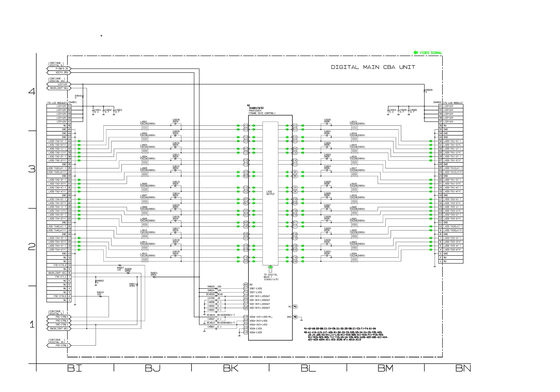
Task: Click inductor label L4924
Action: tap(353, 254)
